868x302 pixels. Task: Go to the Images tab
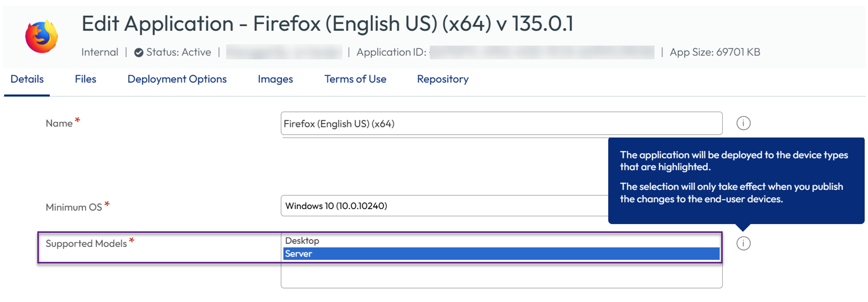275,79
